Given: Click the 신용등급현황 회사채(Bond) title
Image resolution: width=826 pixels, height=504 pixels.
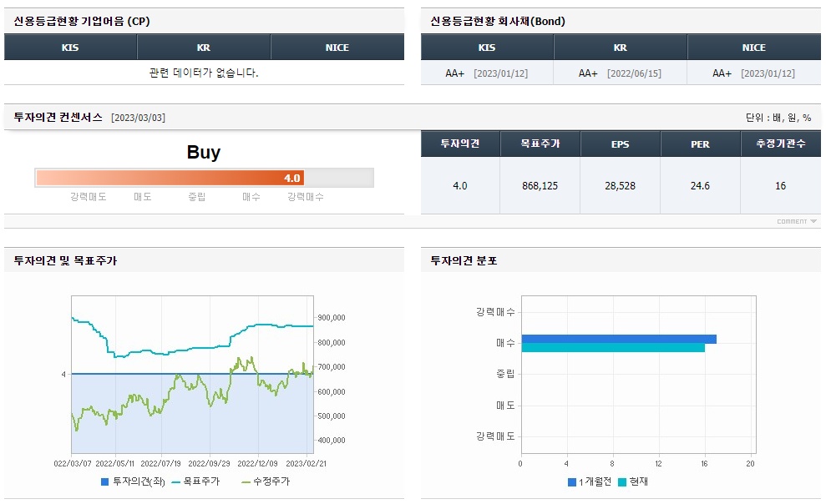Looking at the screenshot, I should tap(498, 21).
